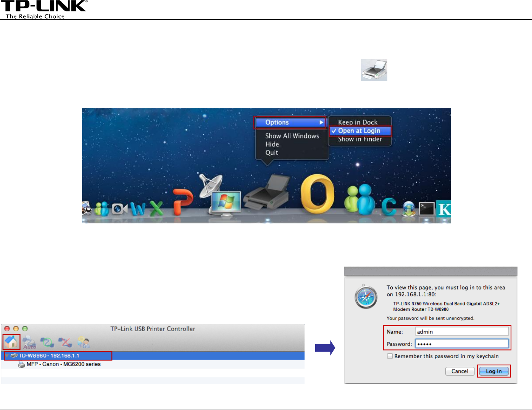This screenshot has width=532, height=410.
Task: Click the Safari compass icon in login dialog
Action: click(366, 297)
